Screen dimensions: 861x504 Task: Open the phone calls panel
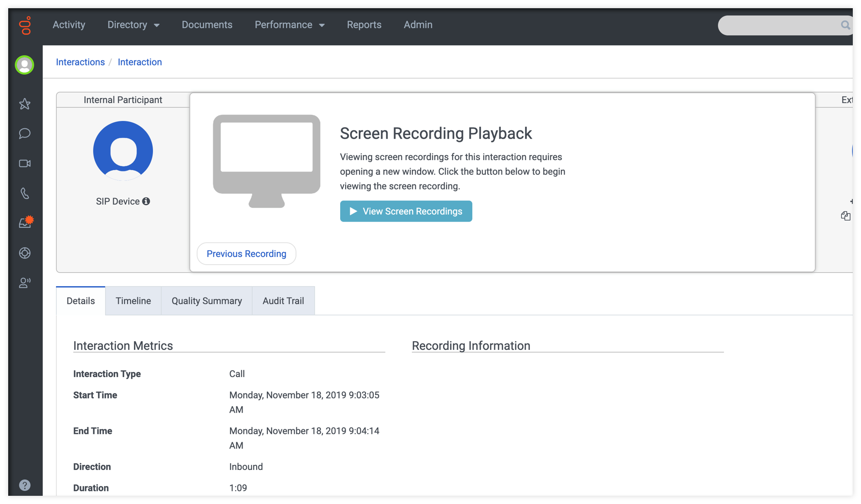(x=25, y=193)
